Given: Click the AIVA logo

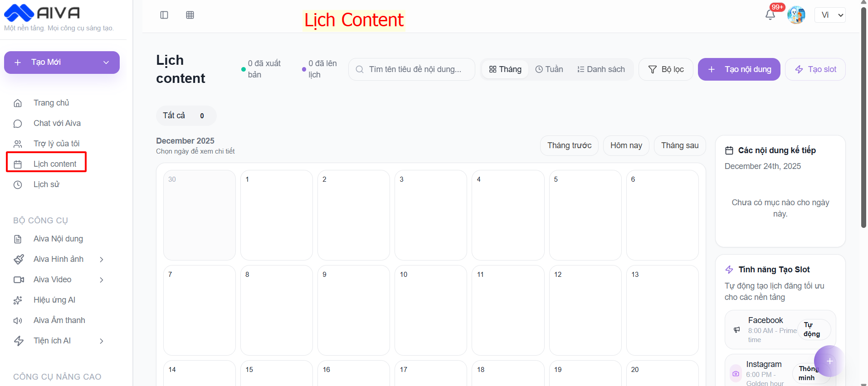Looking at the screenshot, I should [x=42, y=13].
